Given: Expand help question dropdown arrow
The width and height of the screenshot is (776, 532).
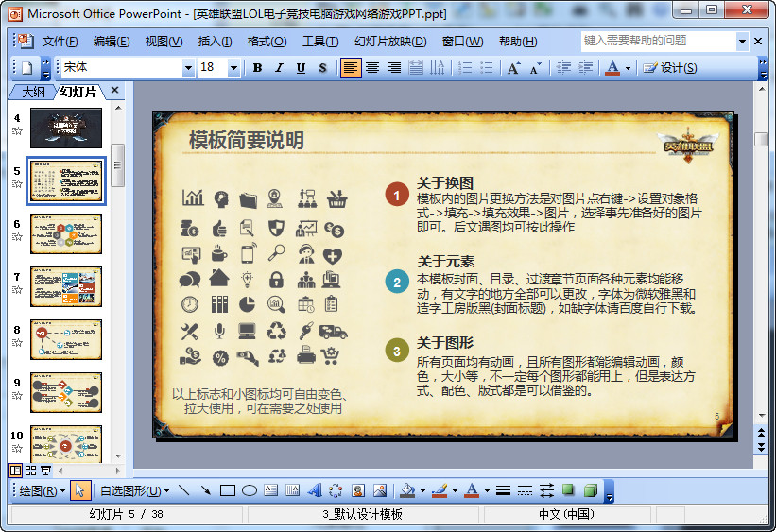Looking at the screenshot, I should (x=742, y=41).
